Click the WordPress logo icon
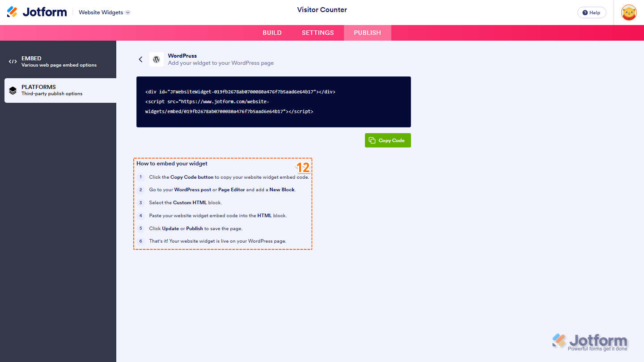The image size is (644, 362). click(157, 59)
